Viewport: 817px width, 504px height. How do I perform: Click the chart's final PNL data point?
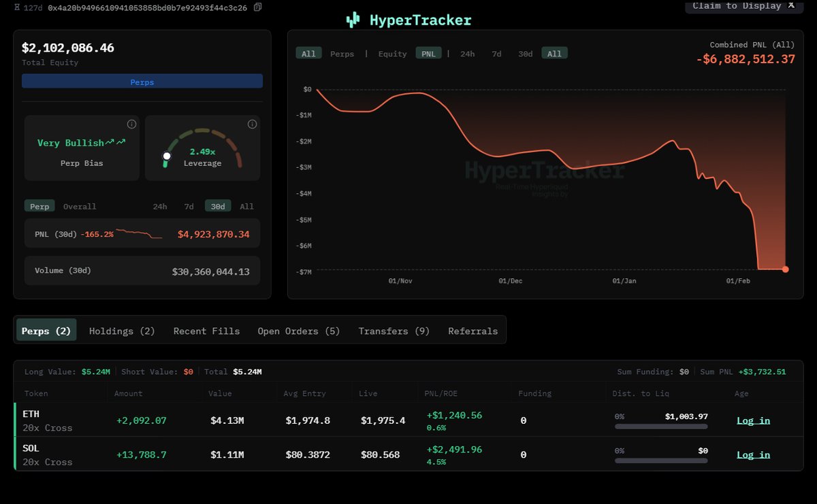click(785, 269)
